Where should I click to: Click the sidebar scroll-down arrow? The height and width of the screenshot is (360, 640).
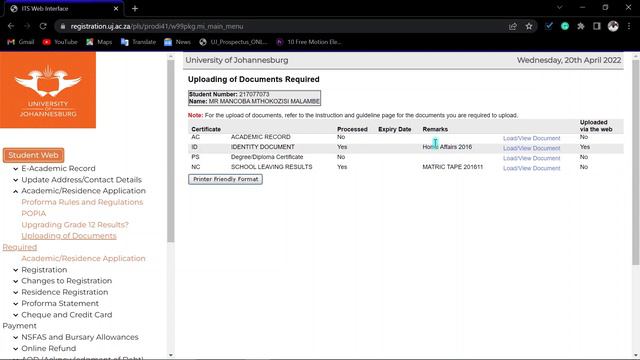pos(171,355)
